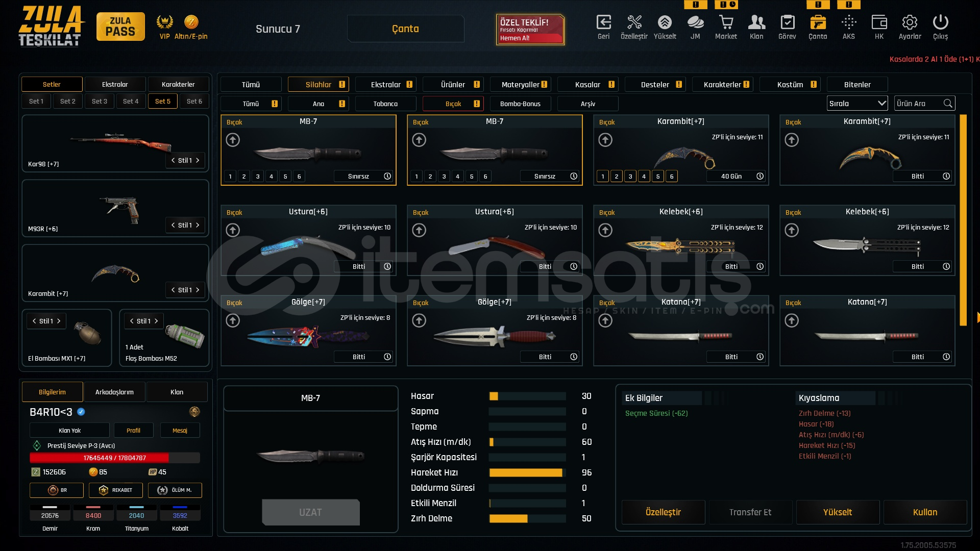Viewport: 980px width, 551px height.
Task: Click the orange inventory scrollbar
Action: 963,220
